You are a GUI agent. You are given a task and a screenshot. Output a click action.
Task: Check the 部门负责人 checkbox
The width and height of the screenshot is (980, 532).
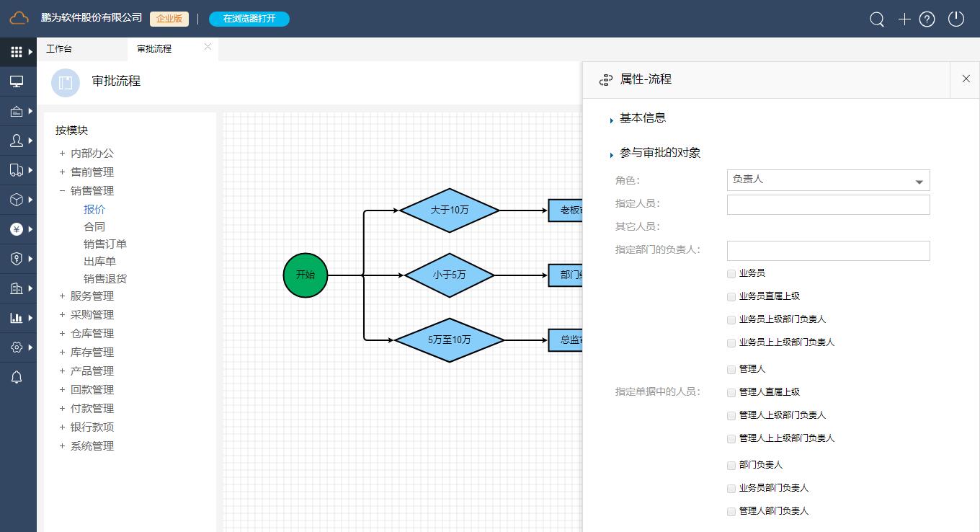pos(731,465)
